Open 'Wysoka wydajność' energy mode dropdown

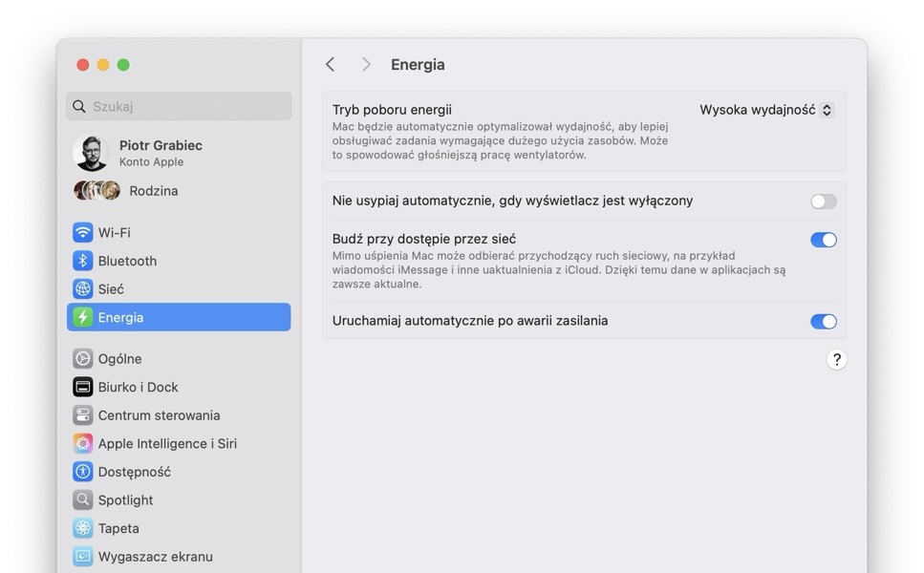(x=766, y=110)
